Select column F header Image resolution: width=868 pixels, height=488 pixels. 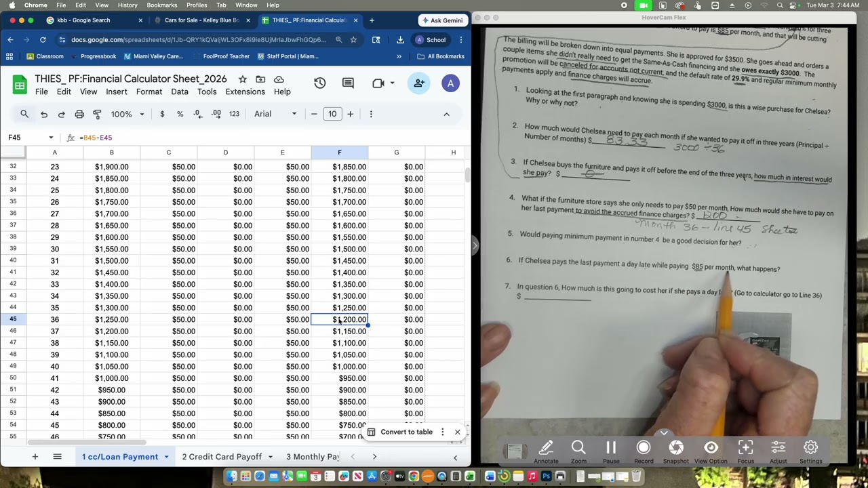pos(340,152)
